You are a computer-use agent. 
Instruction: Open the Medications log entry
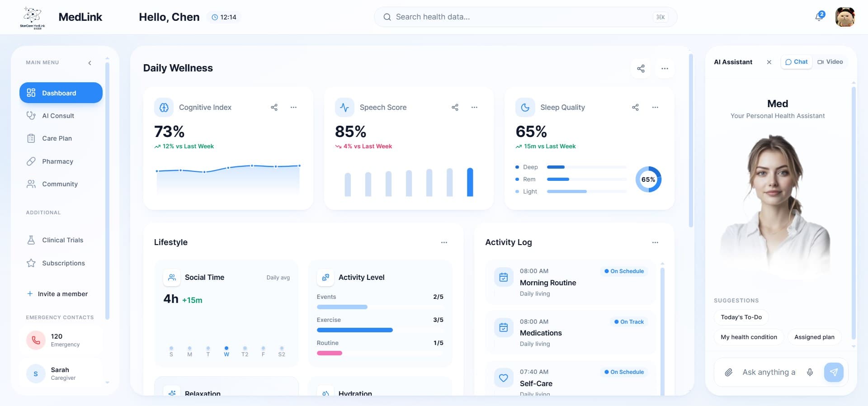point(571,332)
